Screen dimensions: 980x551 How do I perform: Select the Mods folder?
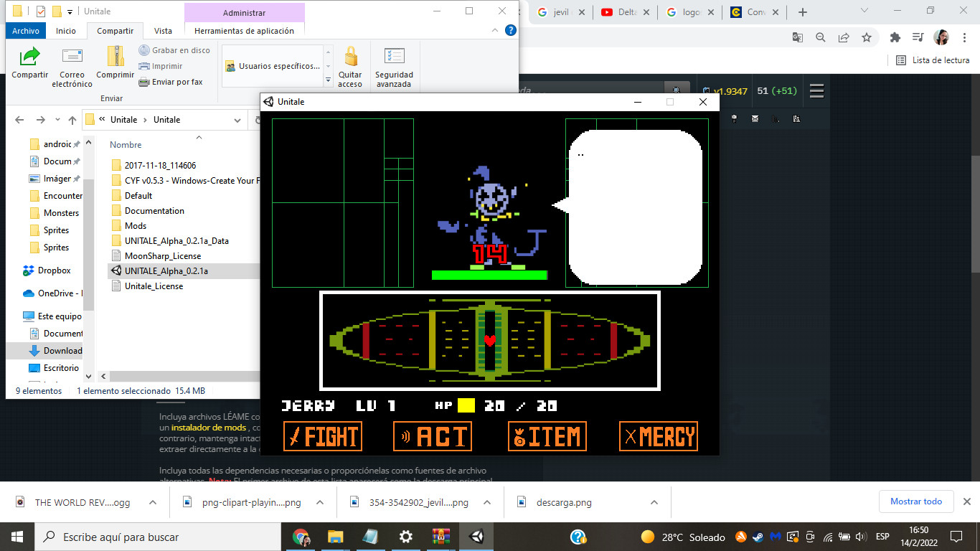click(x=136, y=226)
